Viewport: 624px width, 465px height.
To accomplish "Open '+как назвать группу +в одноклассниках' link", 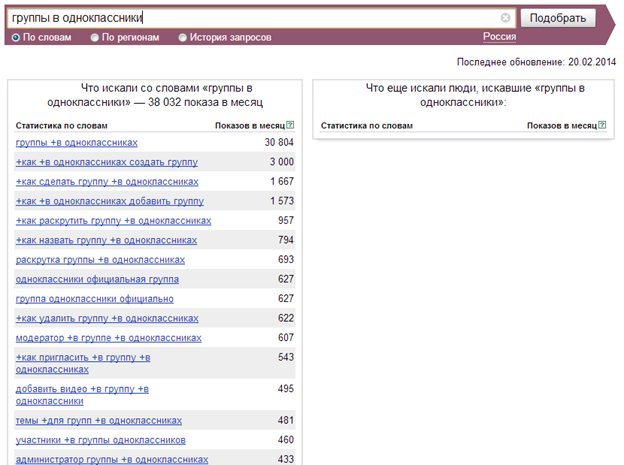I will point(106,240).
